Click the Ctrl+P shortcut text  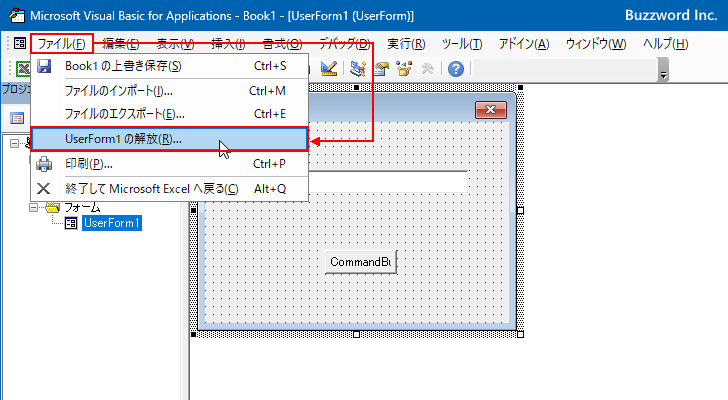(269, 164)
